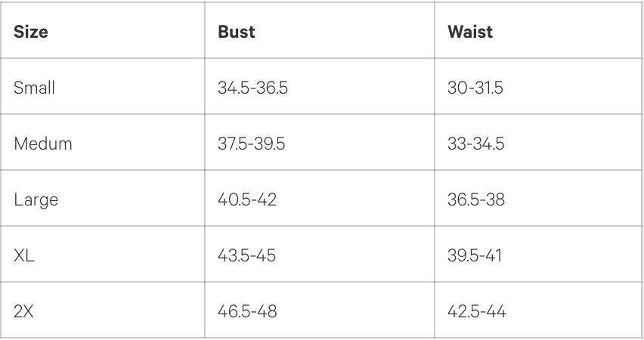Click the 2X waist value 42.5-44

coord(475,311)
